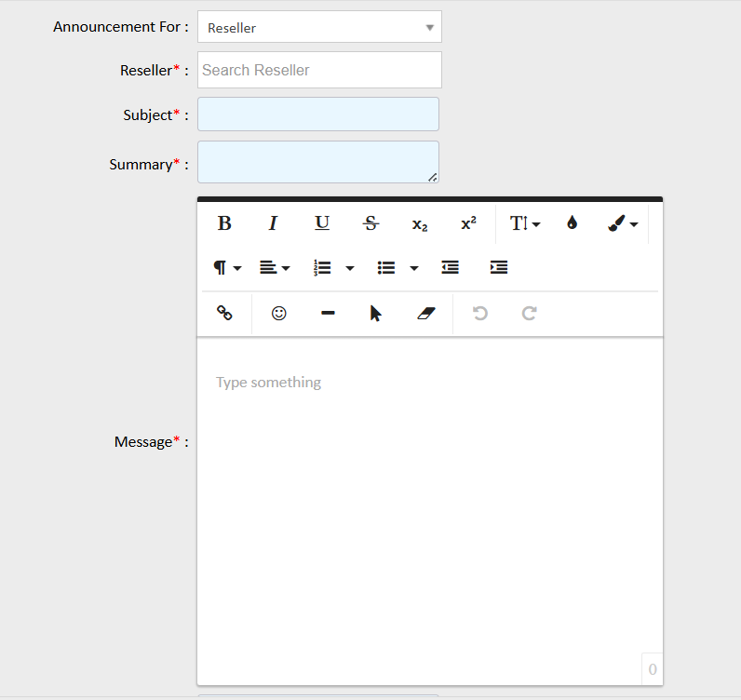Expand the text alignment dropdown

(x=275, y=268)
